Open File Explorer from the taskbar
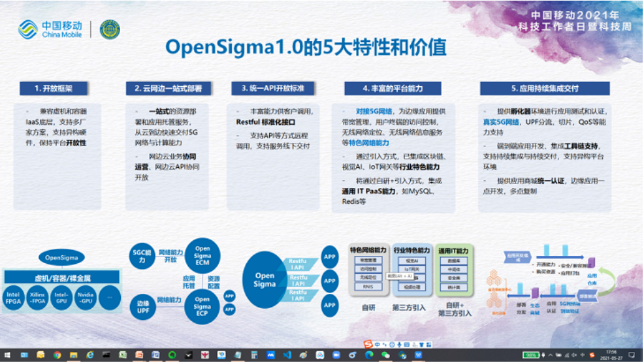 coord(74,355)
